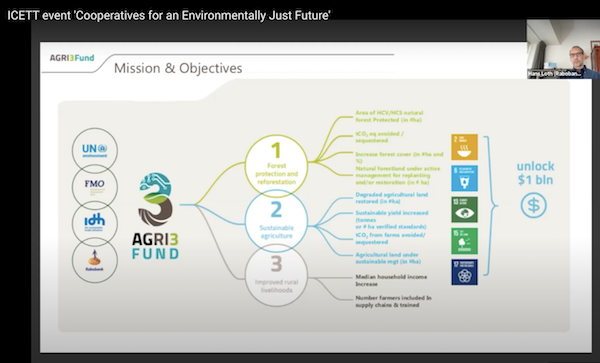Image resolution: width=600 pixels, height=363 pixels.
Task: Select circle 3 Improved rural livelihoods
Action: pos(276,275)
